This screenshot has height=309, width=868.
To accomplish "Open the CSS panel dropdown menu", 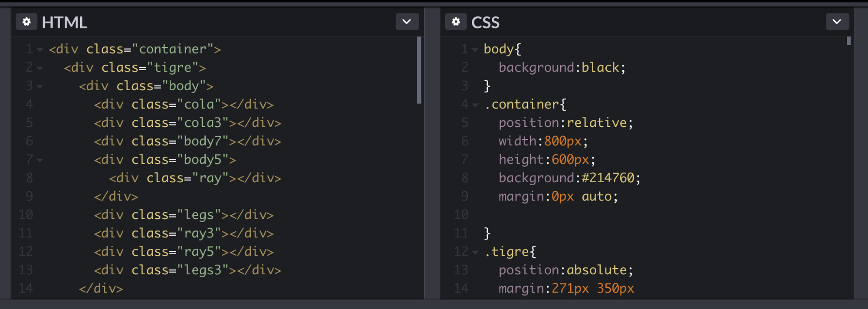I will point(837,22).
